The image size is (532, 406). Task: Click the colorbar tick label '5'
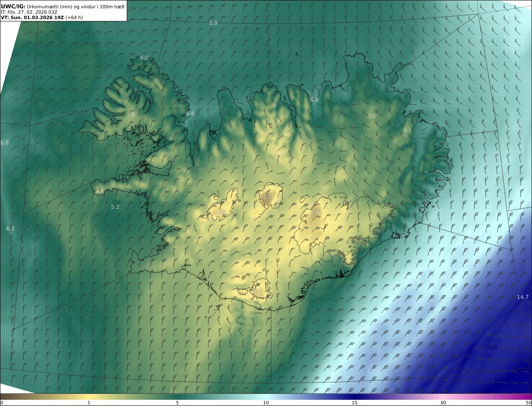177,403
